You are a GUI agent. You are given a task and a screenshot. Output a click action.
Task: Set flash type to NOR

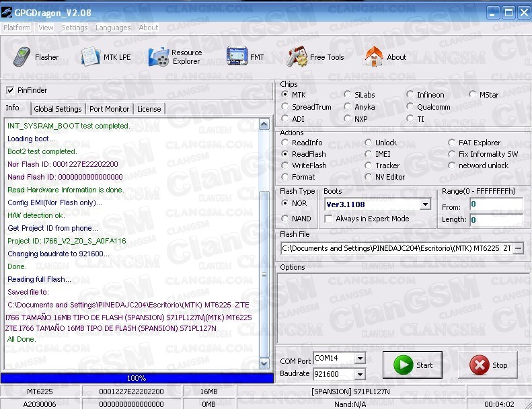(284, 203)
